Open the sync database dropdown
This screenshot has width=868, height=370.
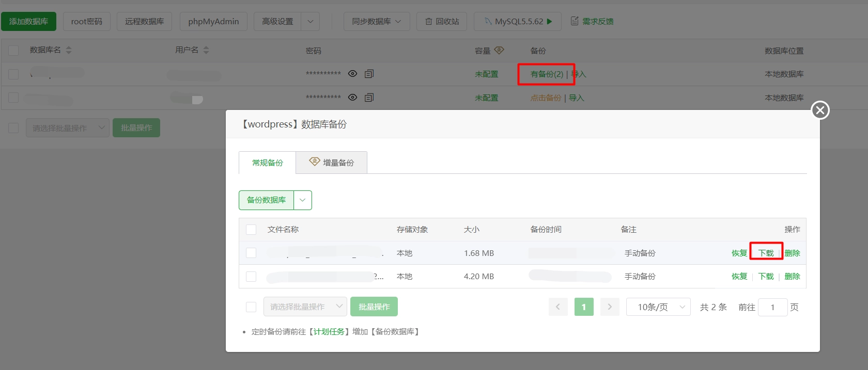pyautogui.click(x=377, y=21)
